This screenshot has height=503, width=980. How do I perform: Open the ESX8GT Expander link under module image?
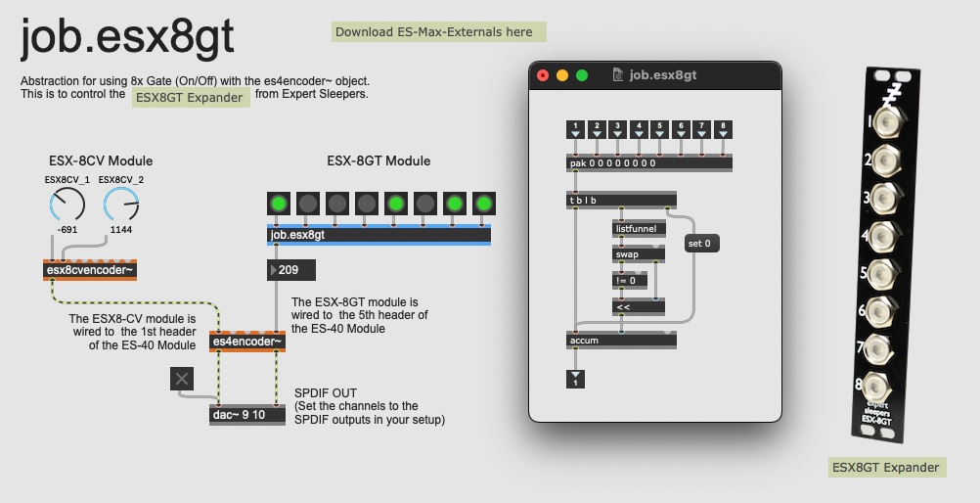(887, 468)
